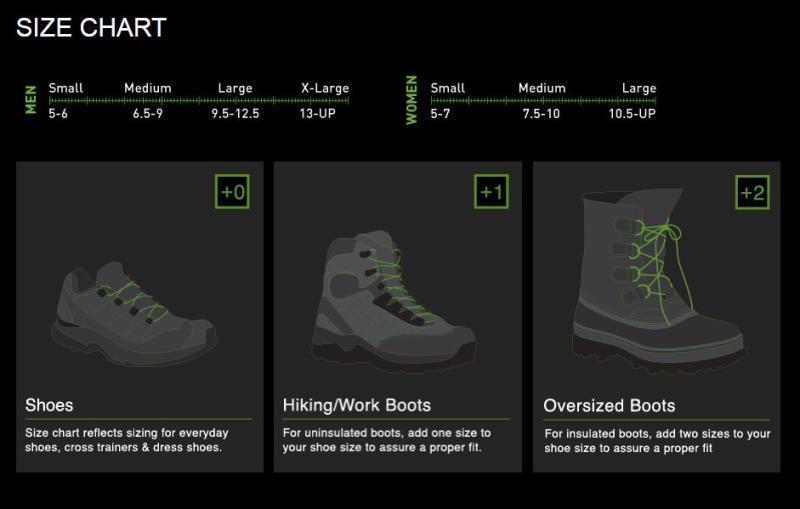Click the women's 5-7 size range
This screenshot has height=509, width=800.
click(440, 113)
